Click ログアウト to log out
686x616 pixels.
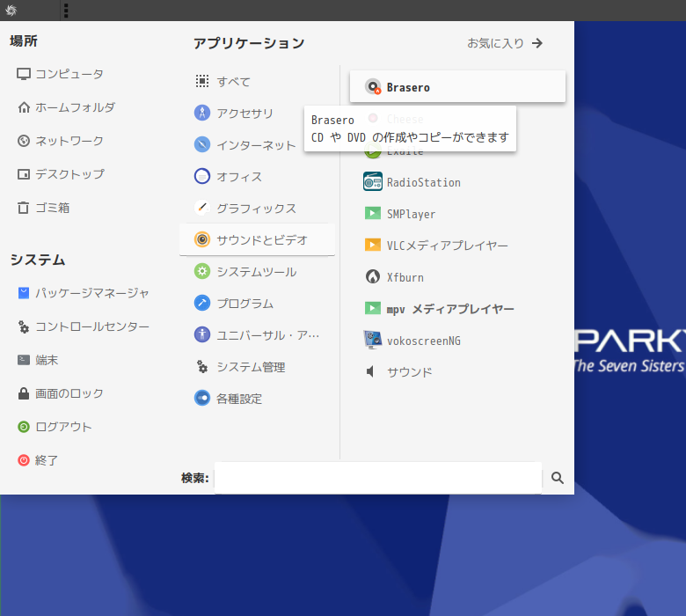tap(55, 427)
